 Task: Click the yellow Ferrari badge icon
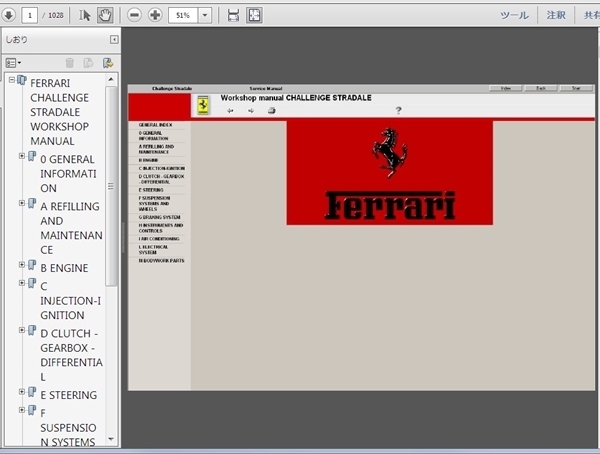coord(203,105)
